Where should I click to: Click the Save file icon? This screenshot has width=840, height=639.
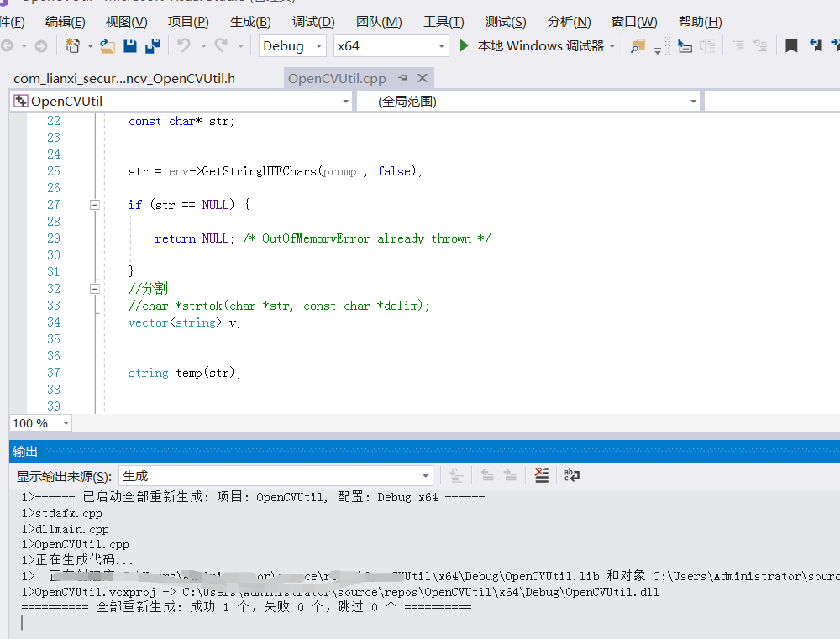click(x=130, y=46)
